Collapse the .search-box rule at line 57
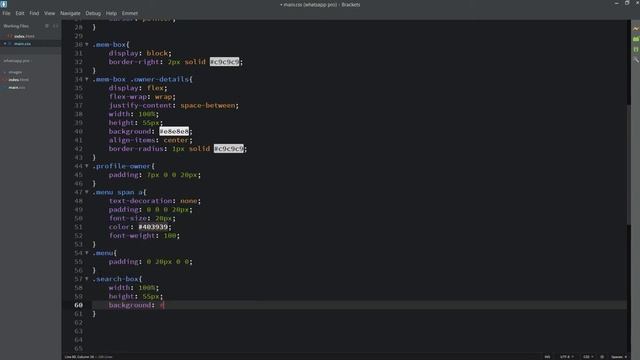640x360 pixels. 87,279
